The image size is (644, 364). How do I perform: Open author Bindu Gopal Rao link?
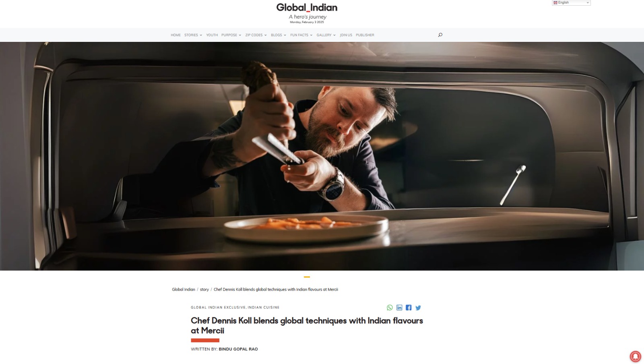pyautogui.click(x=238, y=349)
